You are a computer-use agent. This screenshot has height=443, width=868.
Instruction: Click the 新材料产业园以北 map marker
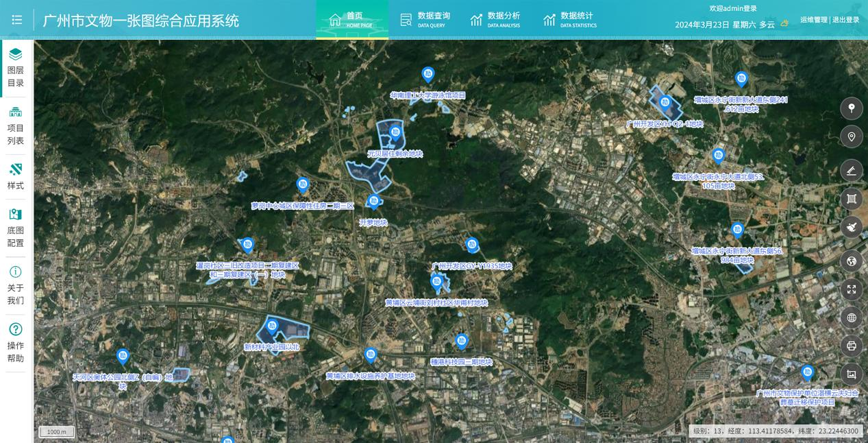(x=272, y=326)
